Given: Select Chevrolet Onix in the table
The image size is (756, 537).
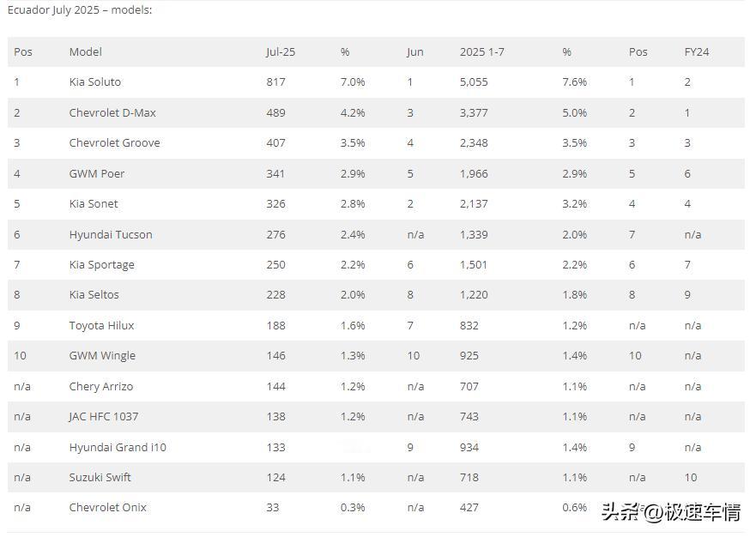Looking at the screenshot, I should pyautogui.click(x=107, y=507).
